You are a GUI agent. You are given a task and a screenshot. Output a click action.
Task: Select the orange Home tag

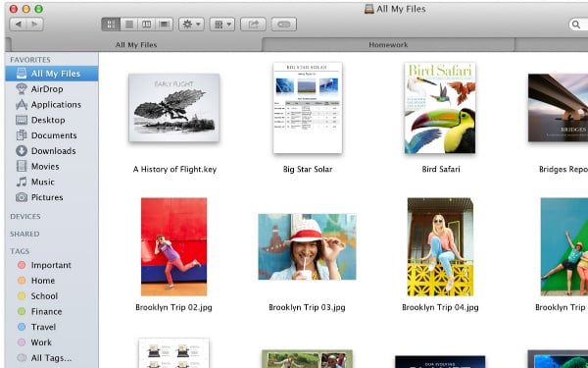(52, 281)
